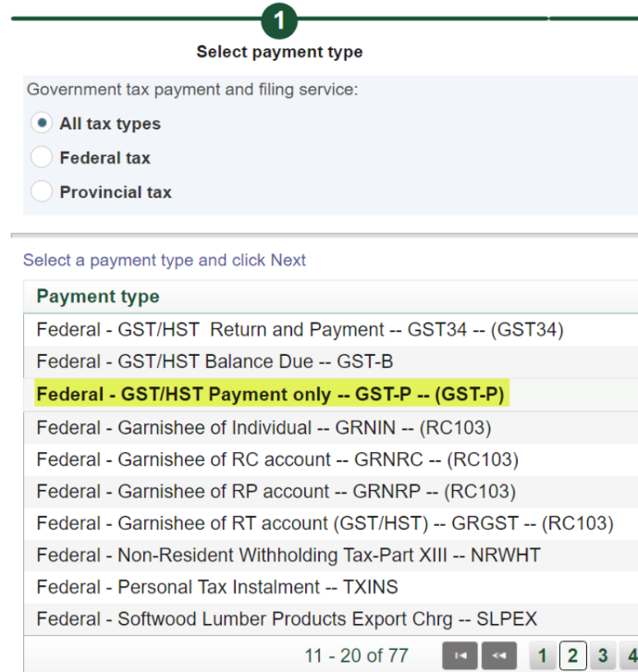Select Federal tax radio button
The image size is (638, 672).
tap(42, 157)
